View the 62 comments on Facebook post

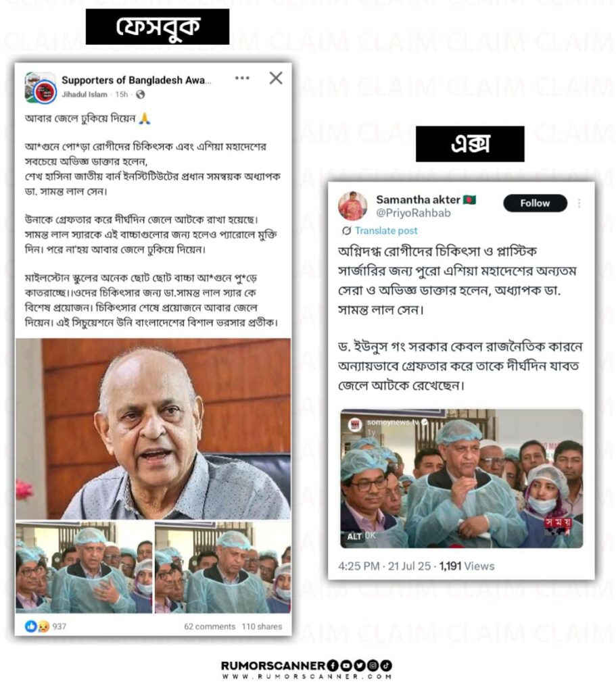click(x=210, y=626)
